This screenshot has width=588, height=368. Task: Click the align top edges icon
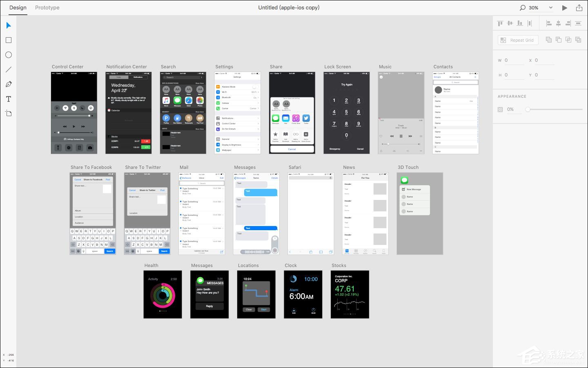click(500, 23)
